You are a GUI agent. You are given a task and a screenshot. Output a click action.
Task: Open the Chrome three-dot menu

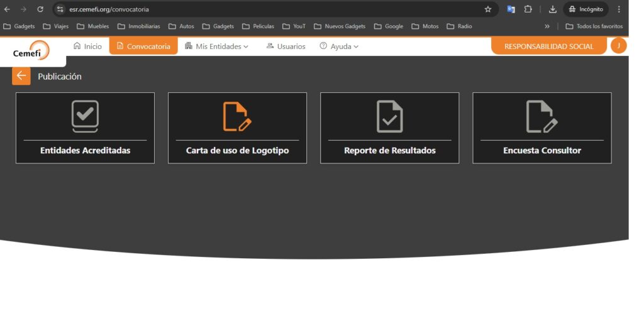(619, 9)
